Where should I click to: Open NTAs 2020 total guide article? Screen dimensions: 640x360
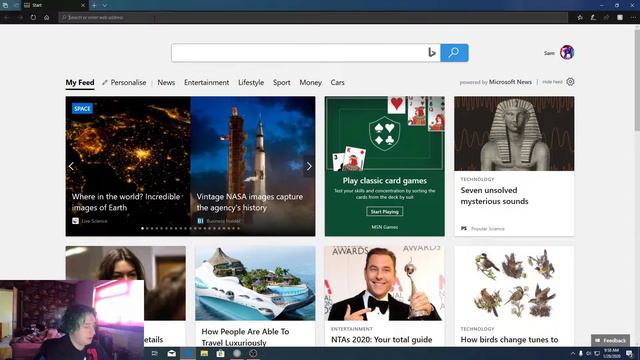click(x=382, y=340)
